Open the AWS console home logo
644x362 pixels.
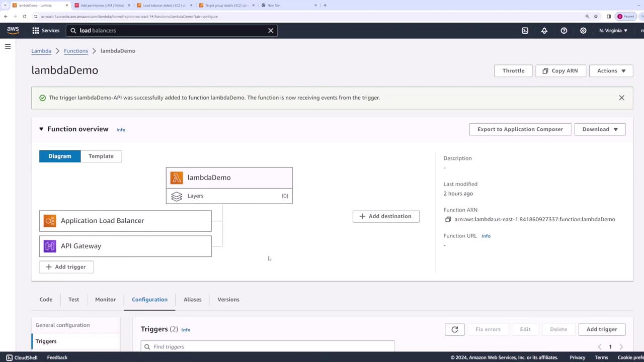[13, 30]
